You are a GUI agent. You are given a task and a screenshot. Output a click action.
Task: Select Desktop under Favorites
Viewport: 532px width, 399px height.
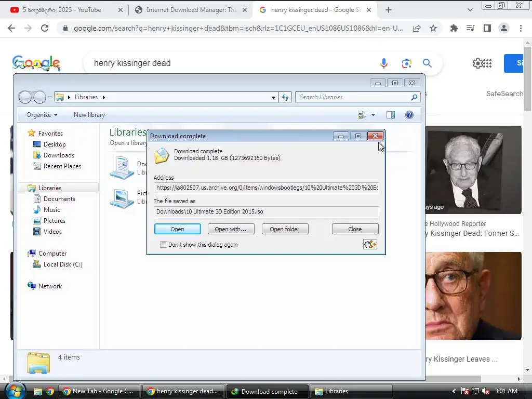click(54, 144)
